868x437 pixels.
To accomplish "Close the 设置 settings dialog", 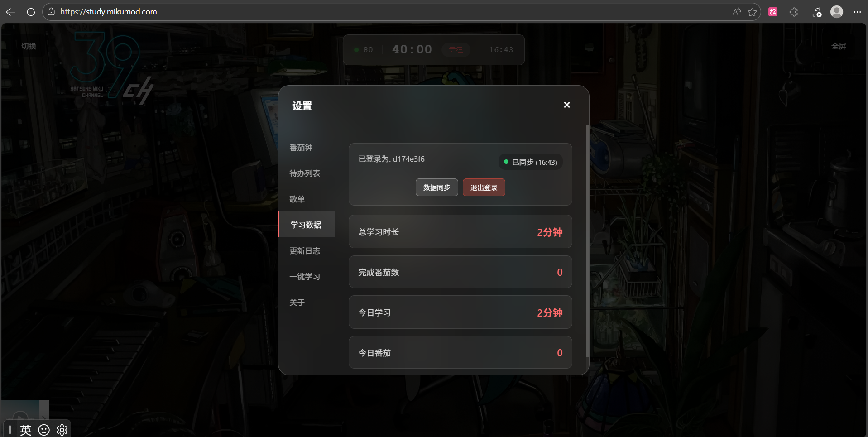I will pos(566,105).
